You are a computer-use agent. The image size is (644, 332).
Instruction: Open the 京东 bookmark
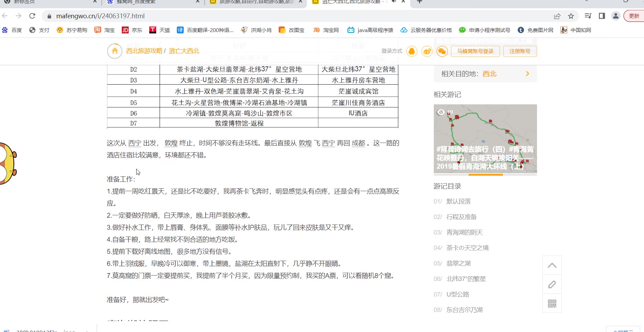pos(132,30)
